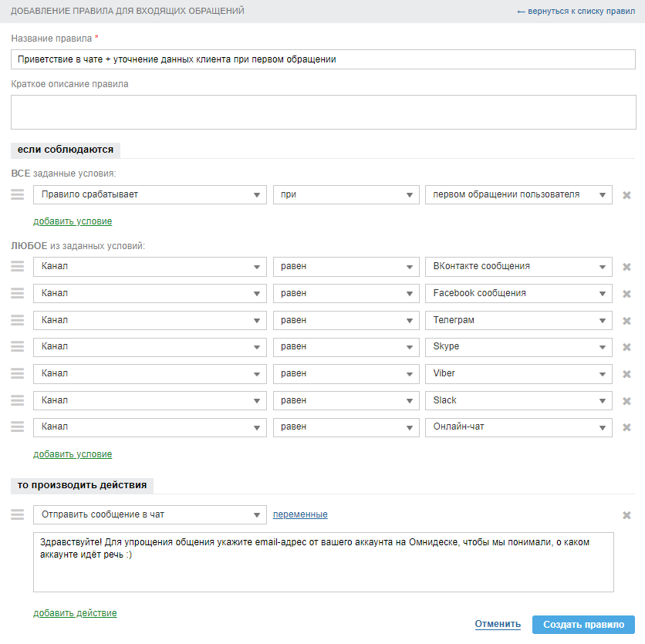Click drag handle of Slack condition row
Screen dimensions: 645x644
point(17,400)
